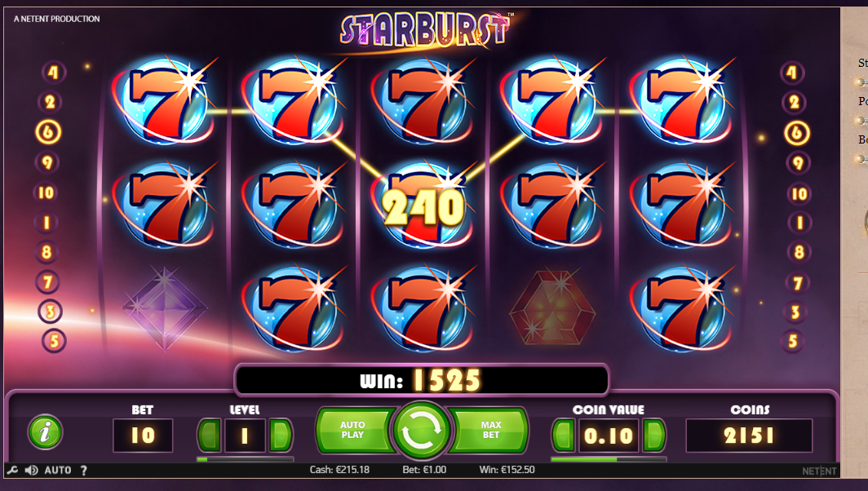
Task: Raise the coin value with right arrow
Action: pos(653,435)
